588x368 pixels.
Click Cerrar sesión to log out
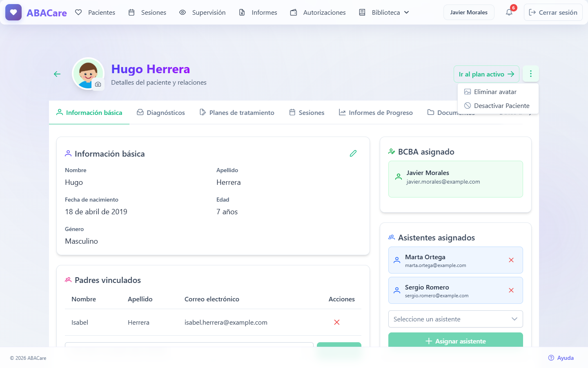click(553, 12)
